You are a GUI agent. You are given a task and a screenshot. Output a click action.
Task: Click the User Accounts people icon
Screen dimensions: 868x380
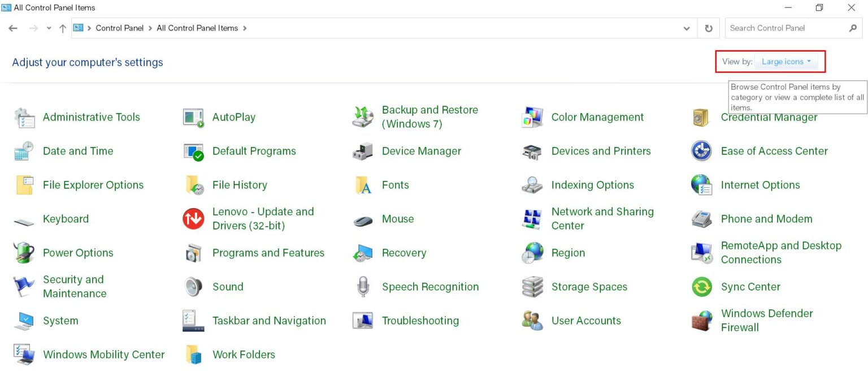click(532, 321)
